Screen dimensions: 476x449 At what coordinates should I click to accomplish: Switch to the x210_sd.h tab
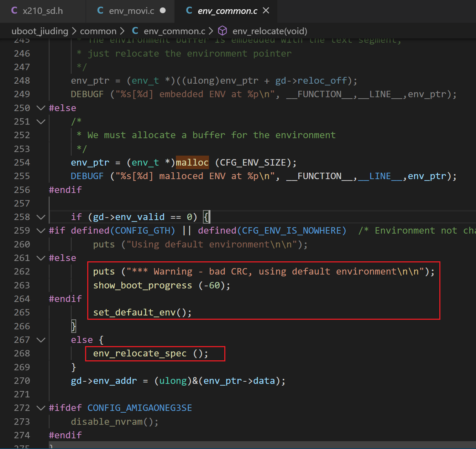[43, 11]
